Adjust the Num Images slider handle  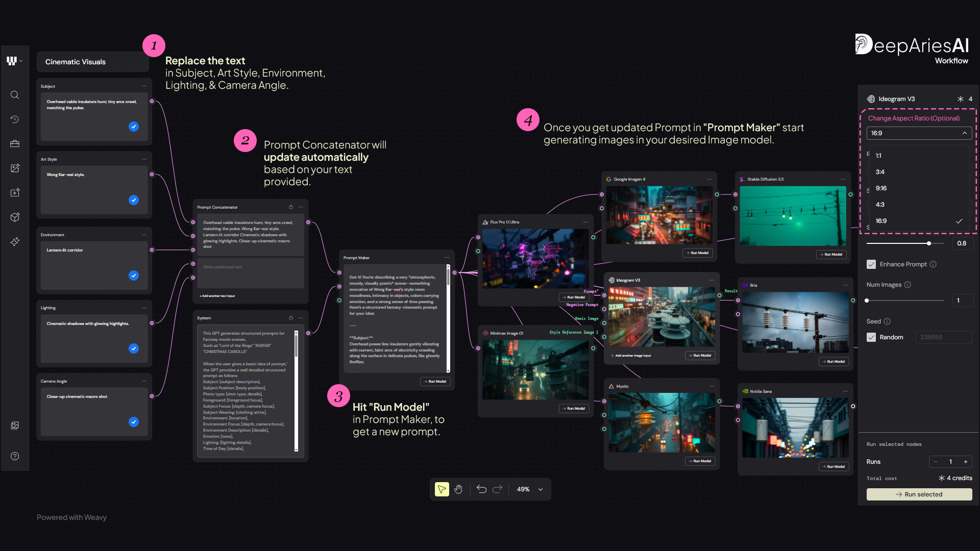pos(867,300)
